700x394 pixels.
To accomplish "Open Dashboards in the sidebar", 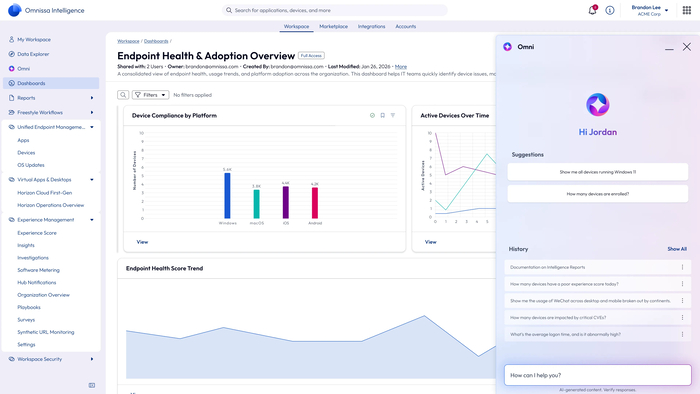I will coord(51,83).
